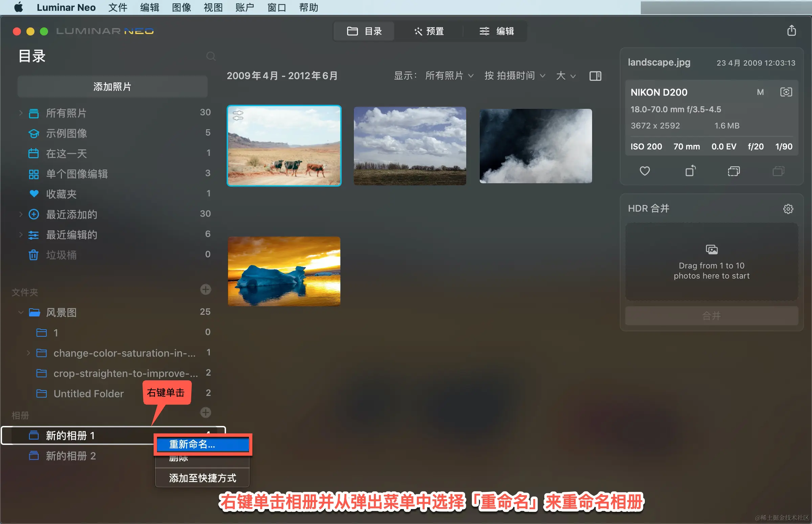Click the rotate image icon in info panel

pos(690,171)
